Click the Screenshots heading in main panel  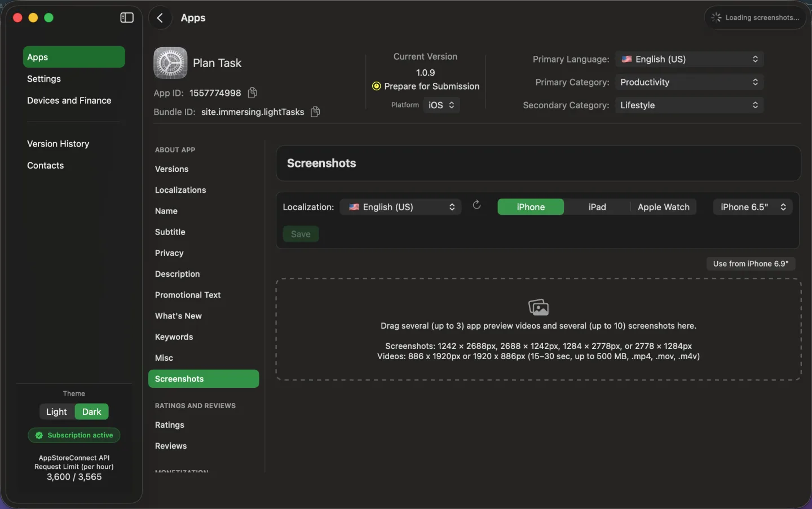321,163
